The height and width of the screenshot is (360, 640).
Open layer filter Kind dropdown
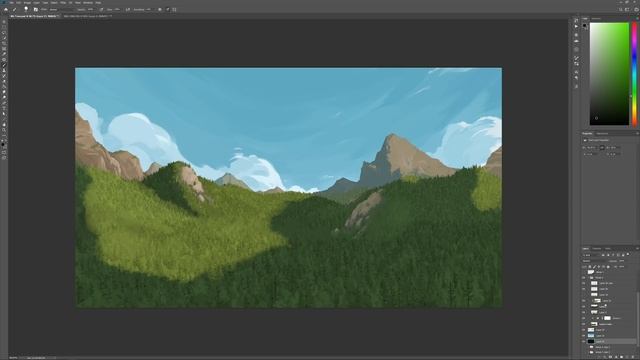coord(591,255)
